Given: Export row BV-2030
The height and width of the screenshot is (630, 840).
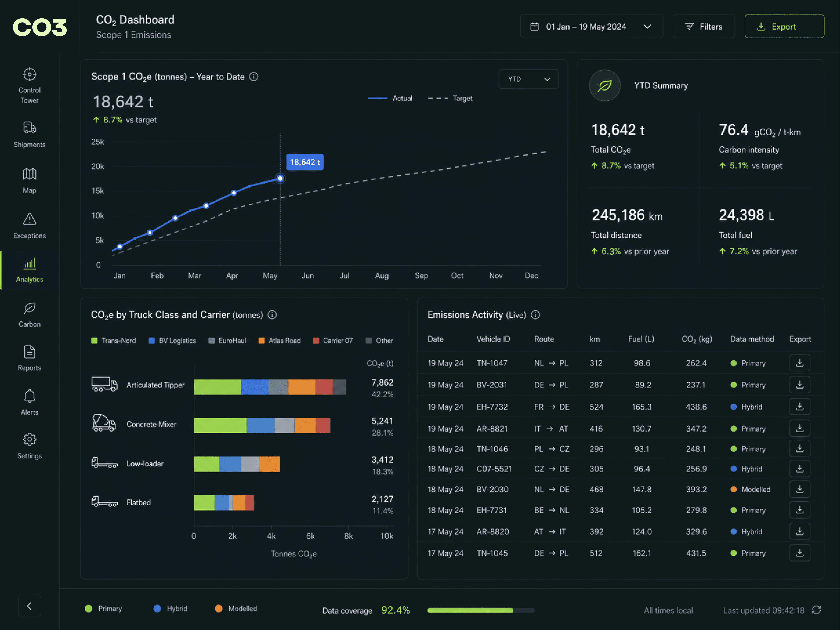Looking at the screenshot, I should tap(800, 489).
